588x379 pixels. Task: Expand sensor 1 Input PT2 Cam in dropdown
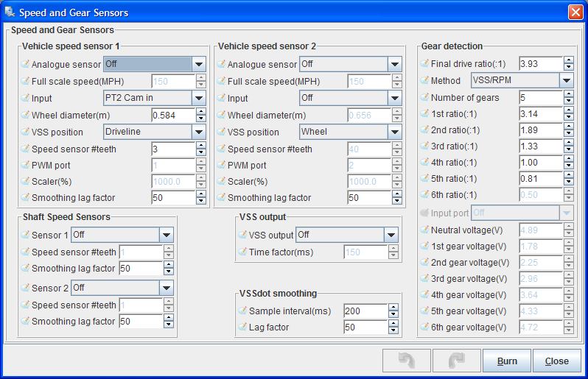pos(199,98)
